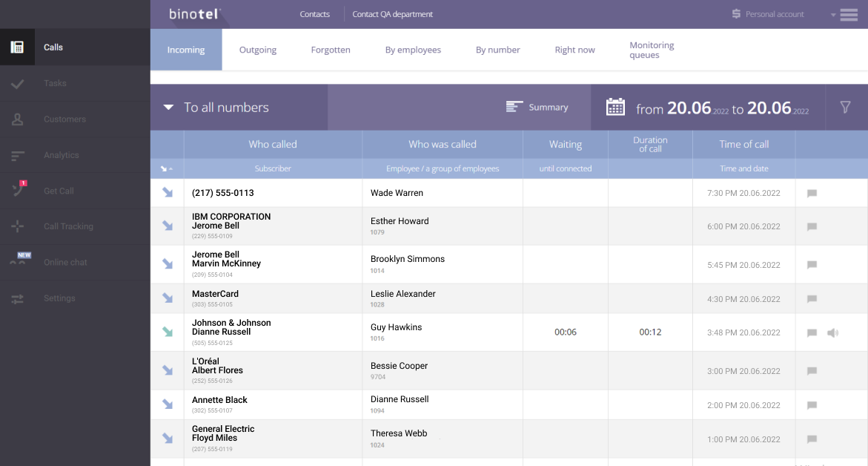Click time 7:30 PM 20.06.2022
Image resolution: width=868 pixels, height=466 pixels.
(x=743, y=193)
